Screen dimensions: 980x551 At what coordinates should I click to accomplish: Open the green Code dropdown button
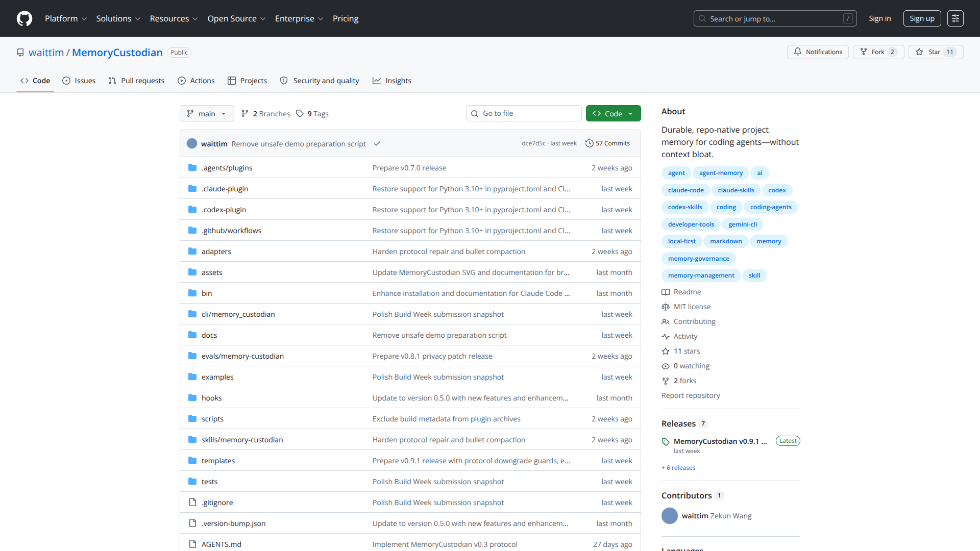pyautogui.click(x=613, y=113)
